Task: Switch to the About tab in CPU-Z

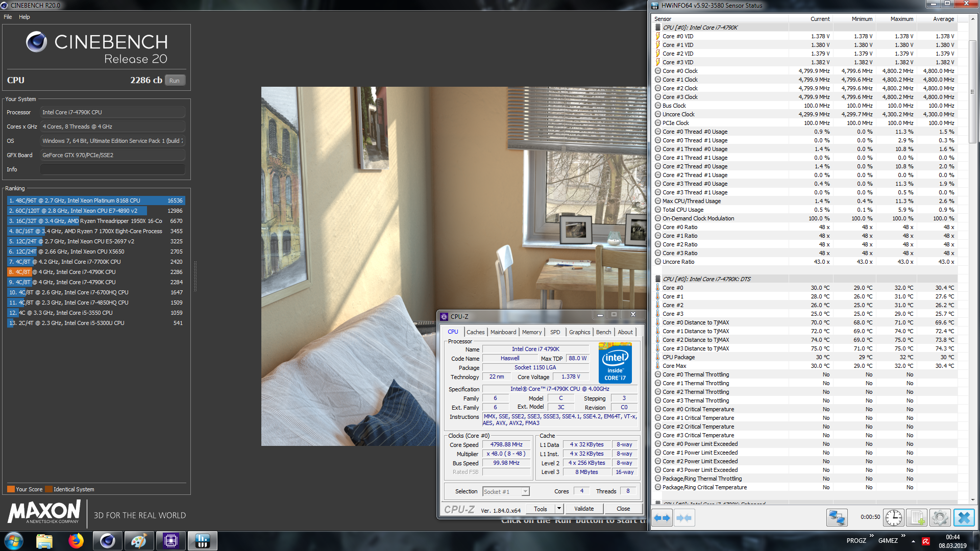Action: (x=625, y=332)
